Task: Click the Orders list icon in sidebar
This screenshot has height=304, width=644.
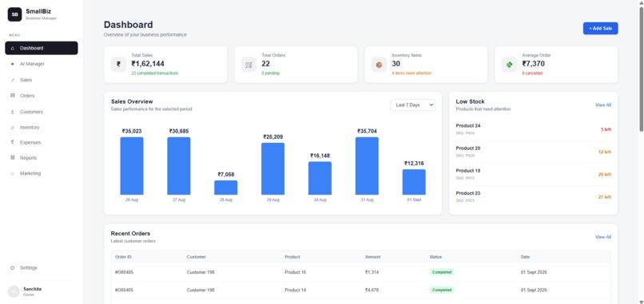Action: tap(12, 96)
